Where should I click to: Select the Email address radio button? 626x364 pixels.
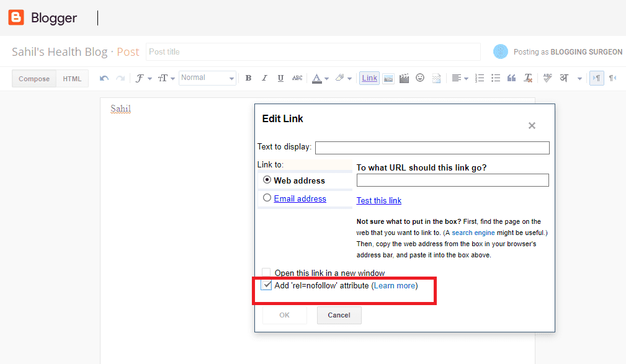(267, 198)
